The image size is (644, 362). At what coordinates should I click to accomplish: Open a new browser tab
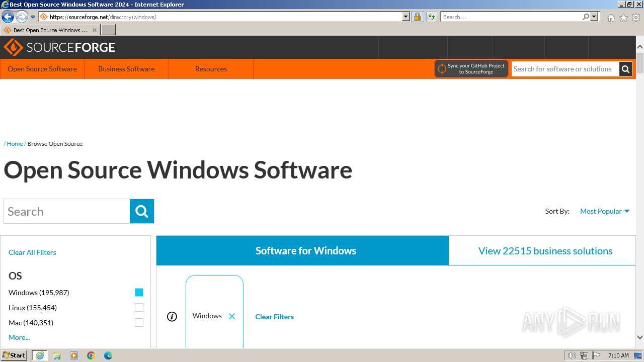click(x=108, y=30)
